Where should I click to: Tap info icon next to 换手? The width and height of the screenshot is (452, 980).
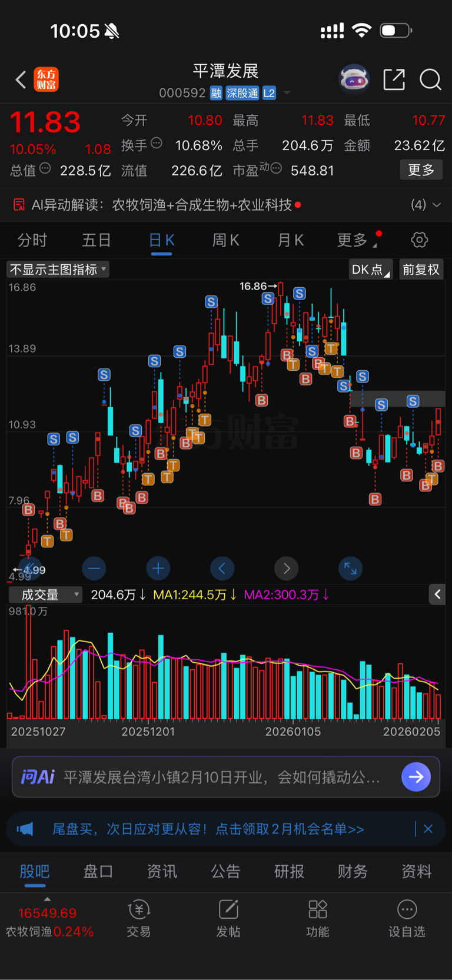click(157, 143)
